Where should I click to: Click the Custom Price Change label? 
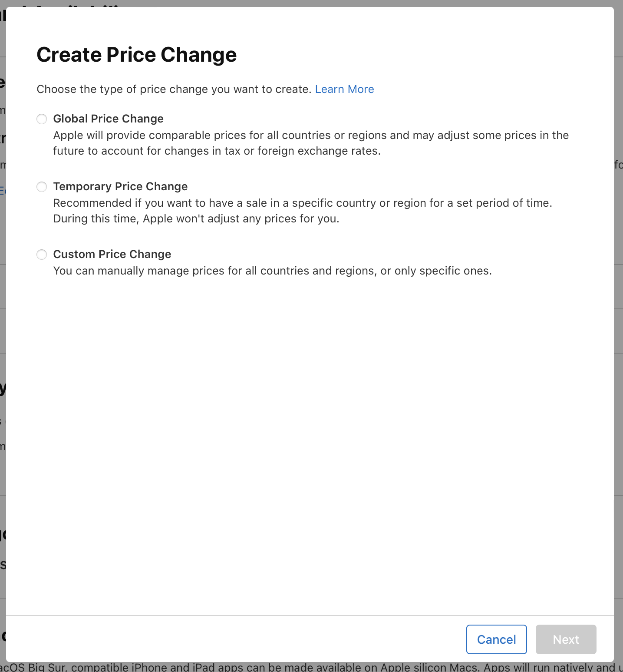click(x=112, y=255)
